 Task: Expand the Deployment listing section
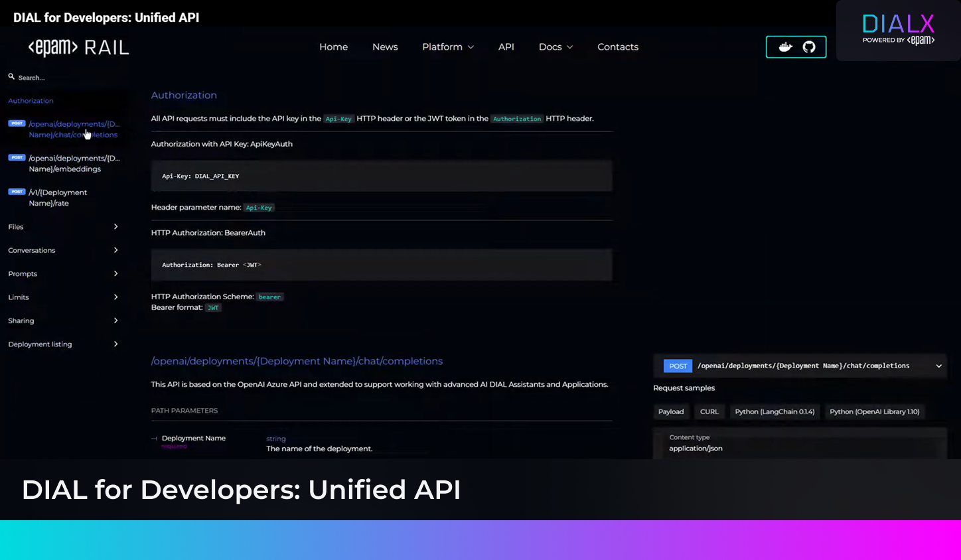point(115,344)
